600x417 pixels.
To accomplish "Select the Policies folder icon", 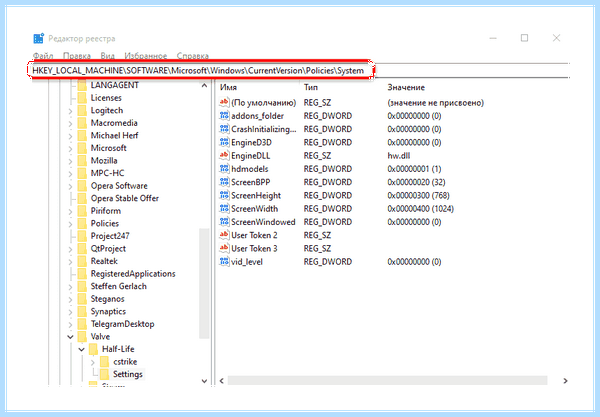I will (82, 223).
